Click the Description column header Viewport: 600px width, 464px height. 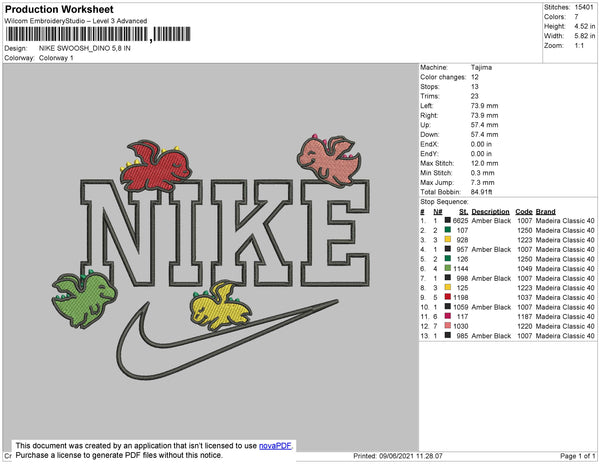click(x=491, y=212)
